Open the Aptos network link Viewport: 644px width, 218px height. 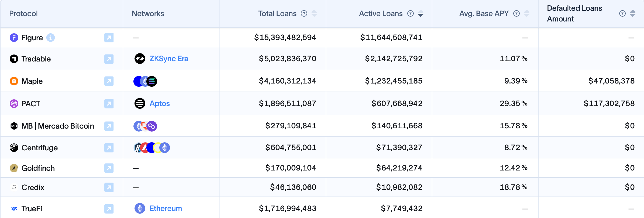tap(160, 103)
